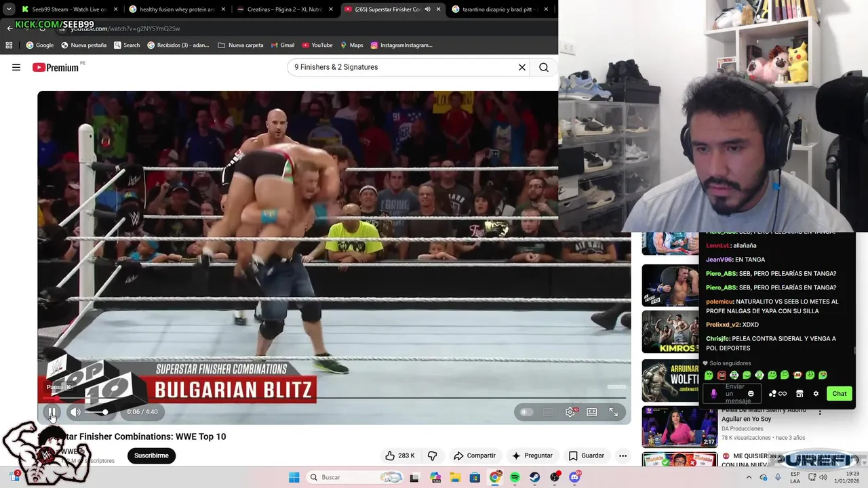Screen dimensions: 868x488
Task: Open Google bookmark
Action: pyautogui.click(x=40, y=45)
